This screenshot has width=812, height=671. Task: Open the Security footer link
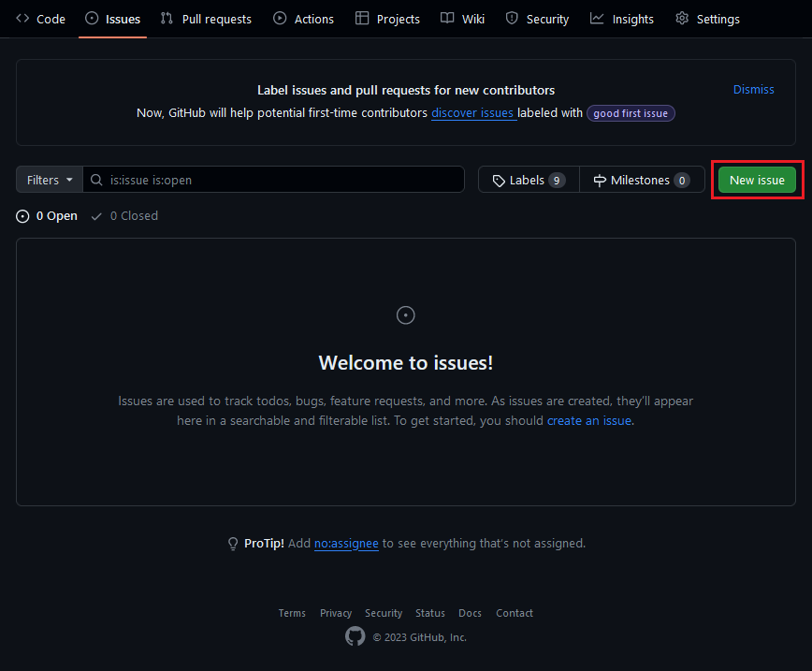pyautogui.click(x=384, y=614)
